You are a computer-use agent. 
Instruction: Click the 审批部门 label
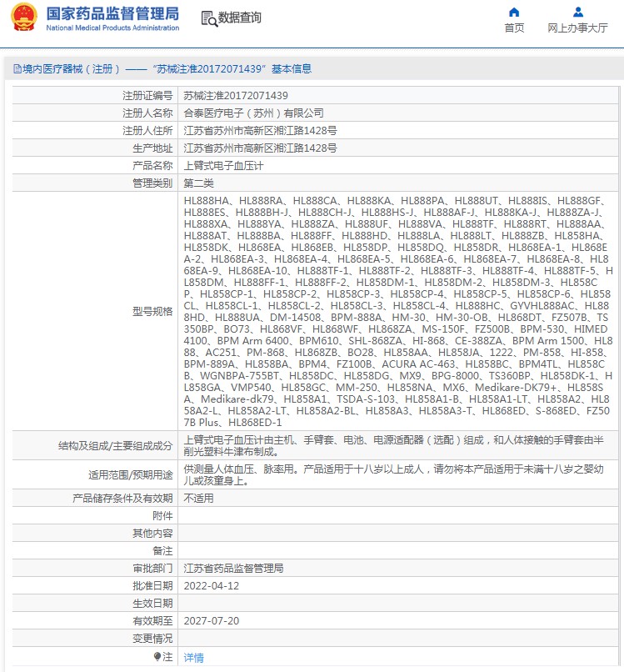[152, 569]
